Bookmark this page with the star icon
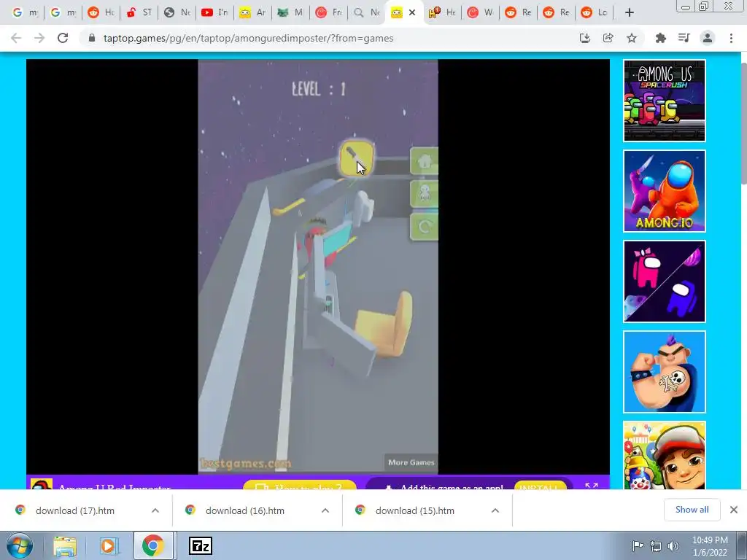 pos(632,38)
